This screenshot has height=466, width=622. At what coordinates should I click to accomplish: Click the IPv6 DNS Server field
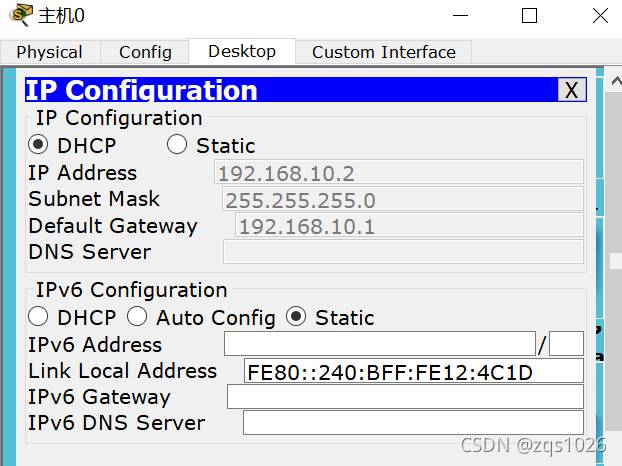(413, 423)
